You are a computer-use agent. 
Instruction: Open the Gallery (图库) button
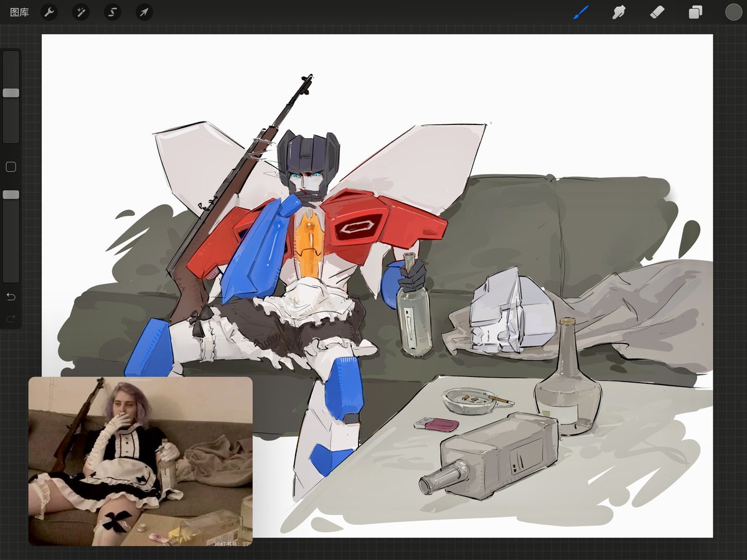[x=19, y=12]
